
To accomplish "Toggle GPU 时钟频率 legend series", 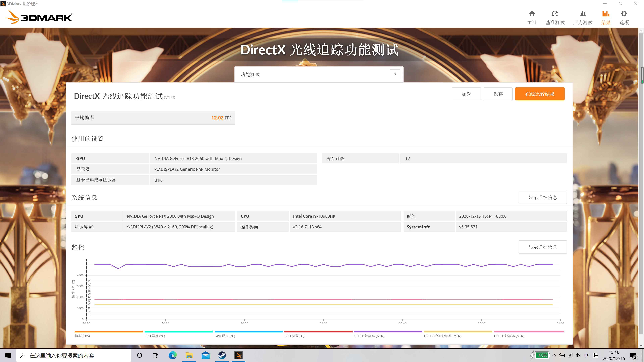I will point(529,334).
